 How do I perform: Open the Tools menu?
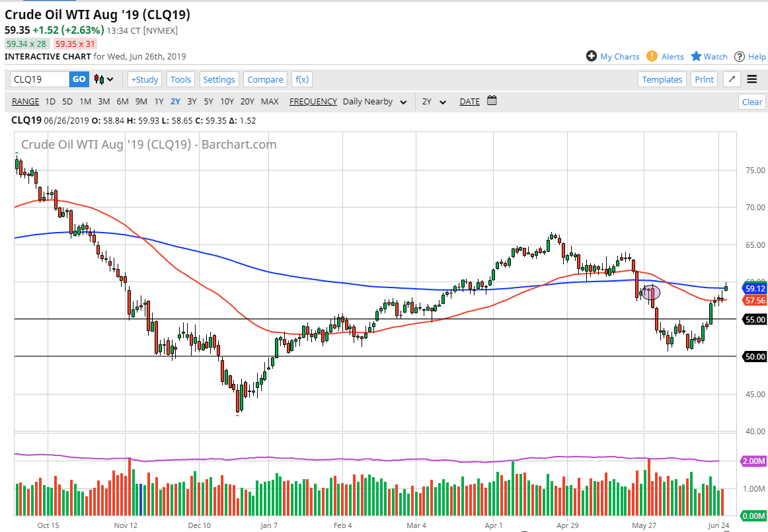(180, 79)
